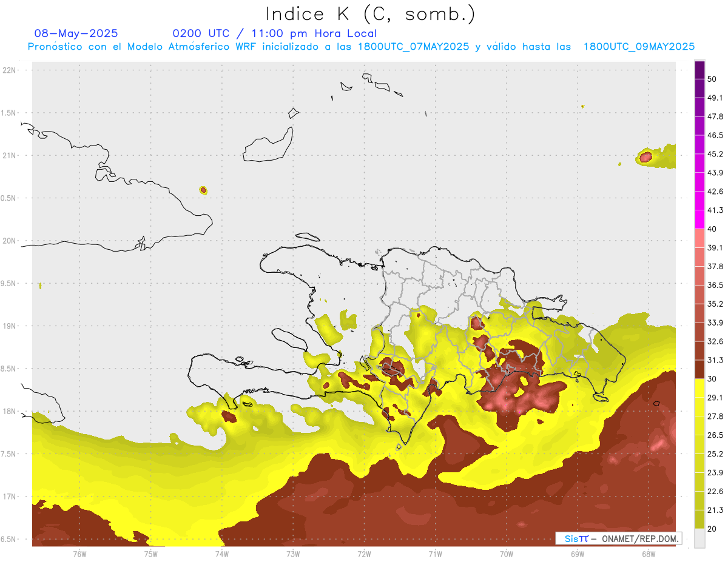Click the '45.2' colorbar value

pos(715,154)
